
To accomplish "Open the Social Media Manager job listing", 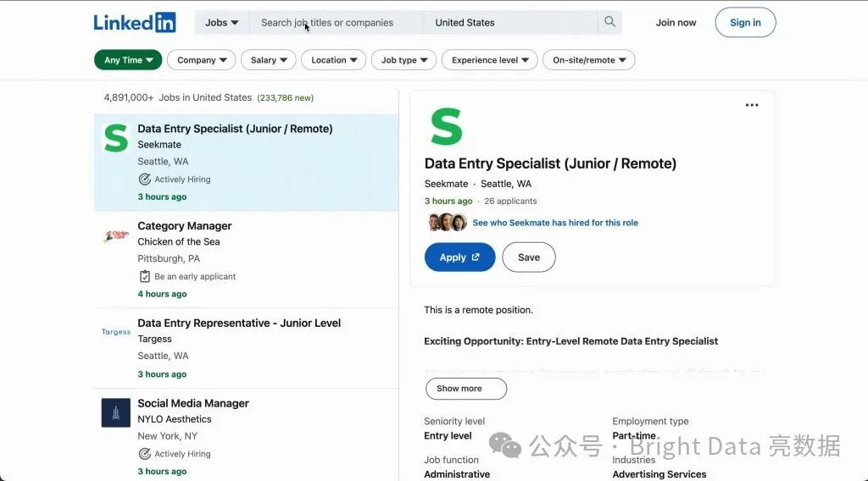I will pyautogui.click(x=193, y=404).
